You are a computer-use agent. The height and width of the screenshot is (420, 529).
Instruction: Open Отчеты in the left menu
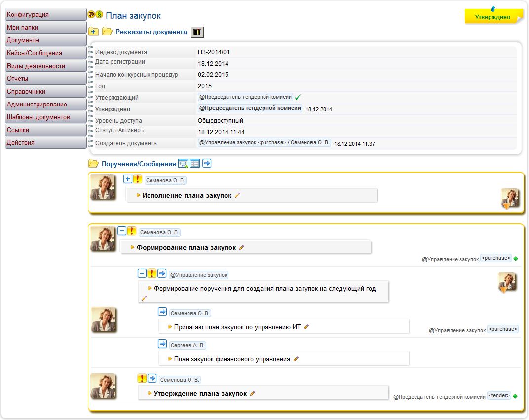45,79
